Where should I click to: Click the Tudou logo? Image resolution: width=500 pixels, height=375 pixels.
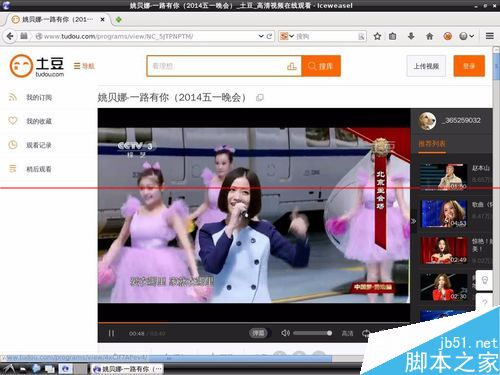37,66
